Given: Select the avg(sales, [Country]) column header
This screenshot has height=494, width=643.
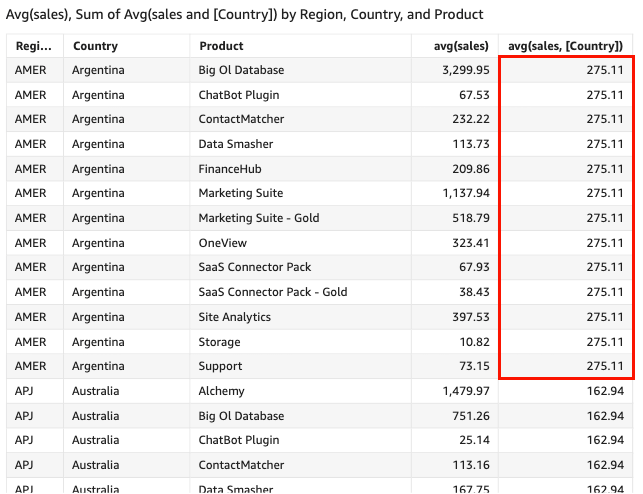Looking at the screenshot, I should 566,46.
